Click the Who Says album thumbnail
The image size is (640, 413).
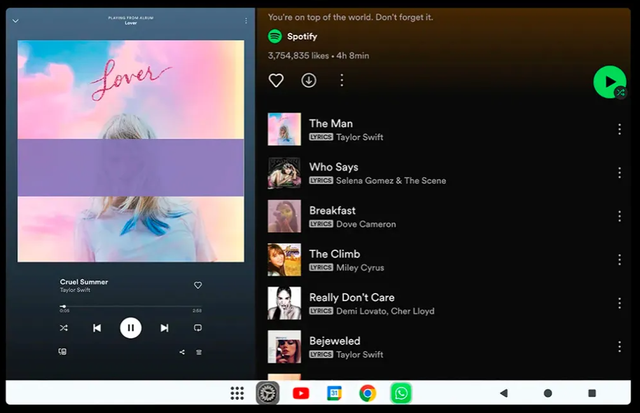(284, 173)
